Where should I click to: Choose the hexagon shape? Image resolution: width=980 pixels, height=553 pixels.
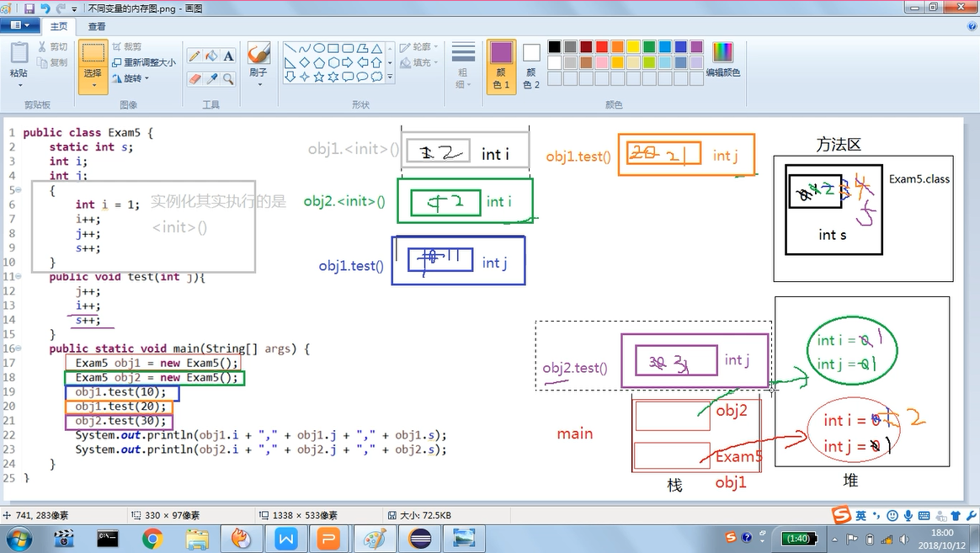(333, 62)
